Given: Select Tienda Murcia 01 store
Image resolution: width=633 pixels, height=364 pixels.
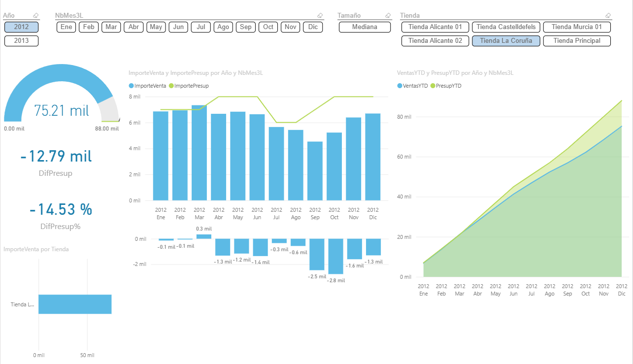Looking at the screenshot, I should 577,27.
